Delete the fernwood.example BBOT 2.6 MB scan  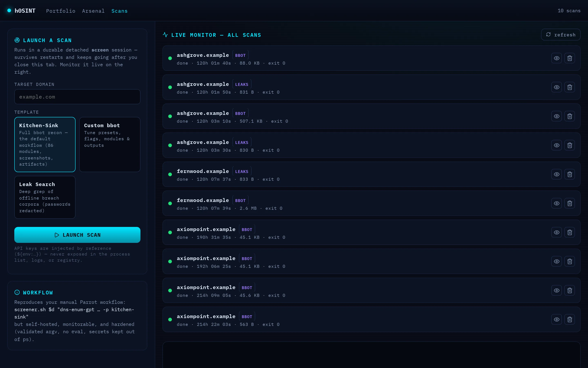[570, 203]
